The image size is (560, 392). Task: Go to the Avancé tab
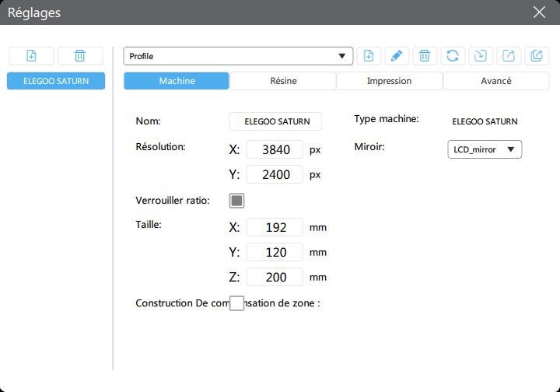(x=496, y=81)
